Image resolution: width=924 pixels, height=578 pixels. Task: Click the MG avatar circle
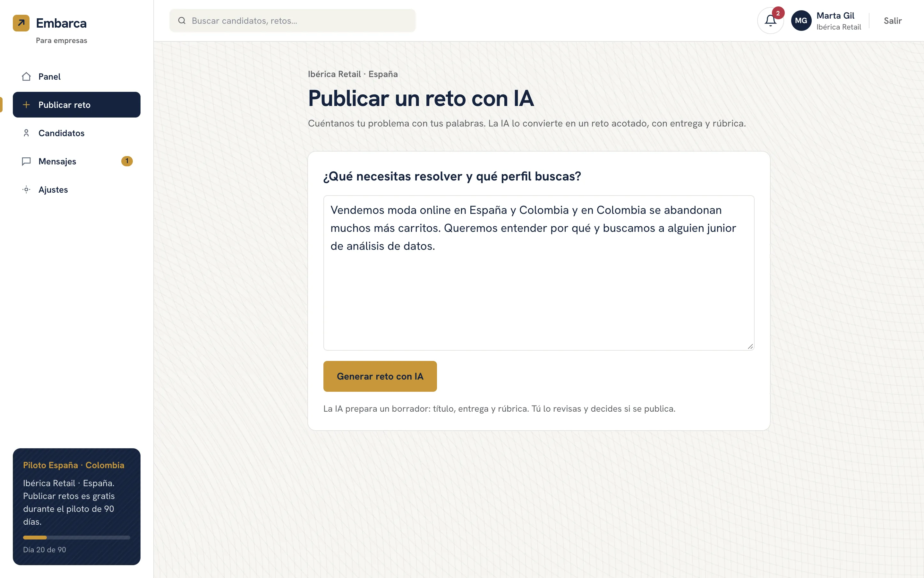pyautogui.click(x=801, y=21)
